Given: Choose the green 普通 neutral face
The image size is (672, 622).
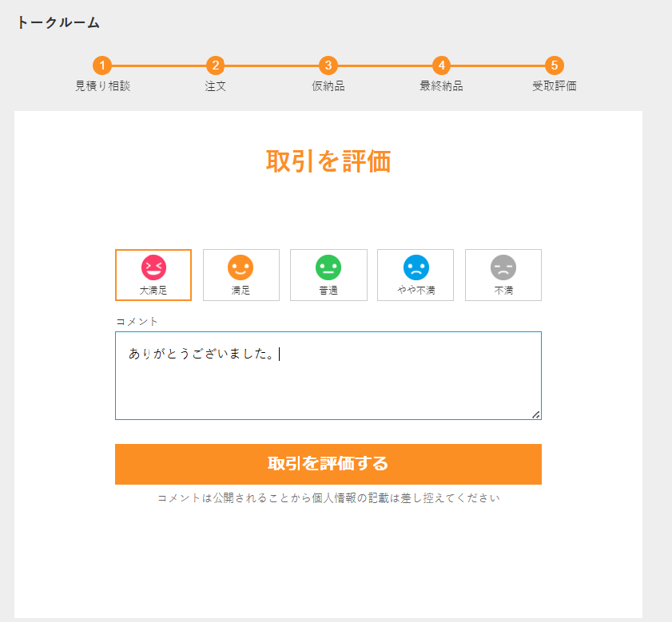Looking at the screenshot, I should click(x=328, y=267).
